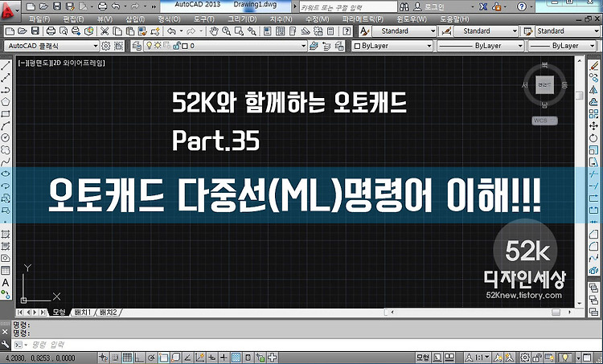
Task: Click the Cut scissors icon
Action: [x=105, y=31]
